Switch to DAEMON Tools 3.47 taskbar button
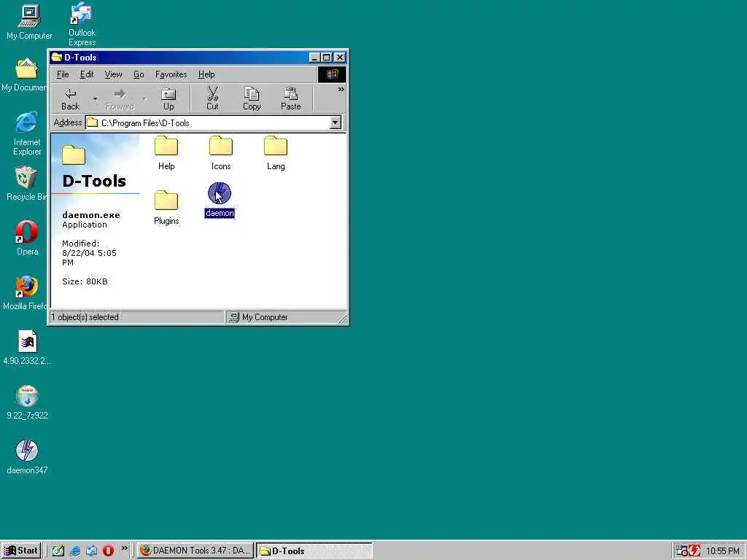747x560 pixels. coord(196,551)
